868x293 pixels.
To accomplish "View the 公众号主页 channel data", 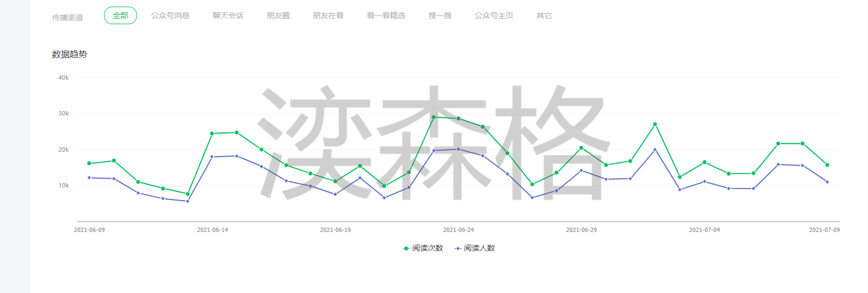I will coord(494,16).
